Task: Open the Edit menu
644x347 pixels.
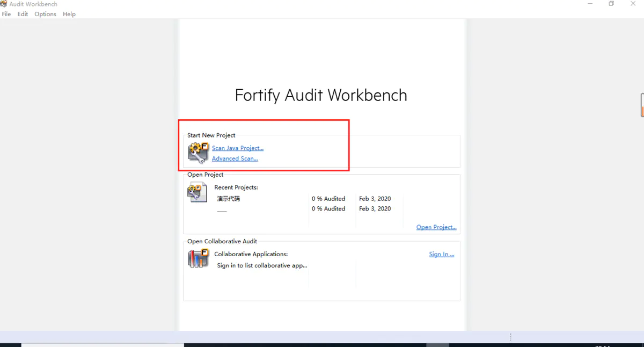Action: 23,14
